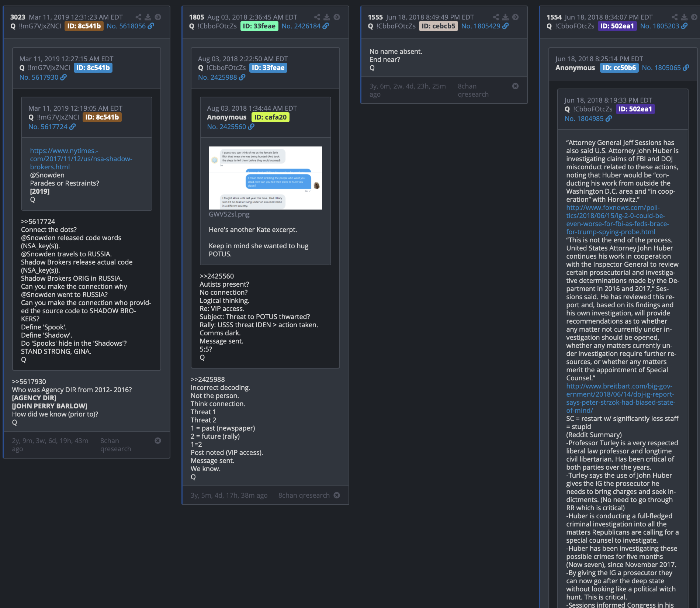Viewport: 700px width, 608px height.
Task: Download post 1554 with the download icon
Action: pos(684,17)
